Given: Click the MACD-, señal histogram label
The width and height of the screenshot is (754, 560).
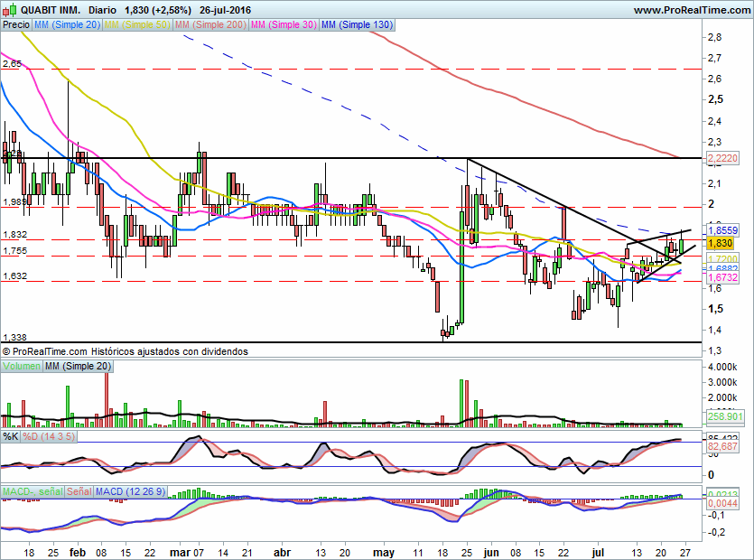Looking at the screenshot, I should coord(33,491).
